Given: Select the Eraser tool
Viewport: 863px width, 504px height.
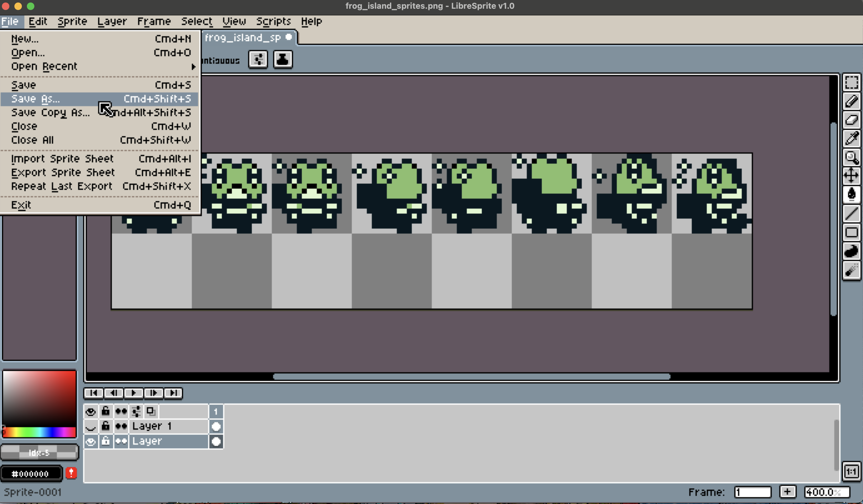Looking at the screenshot, I should pyautogui.click(x=851, y=120).
